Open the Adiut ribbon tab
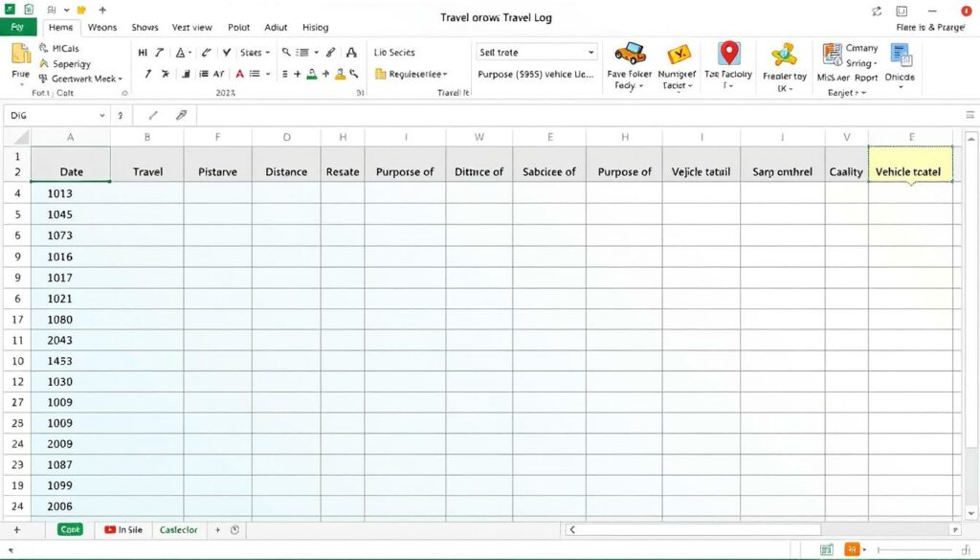This screenshot has width=980, height=560. point(276,28)
